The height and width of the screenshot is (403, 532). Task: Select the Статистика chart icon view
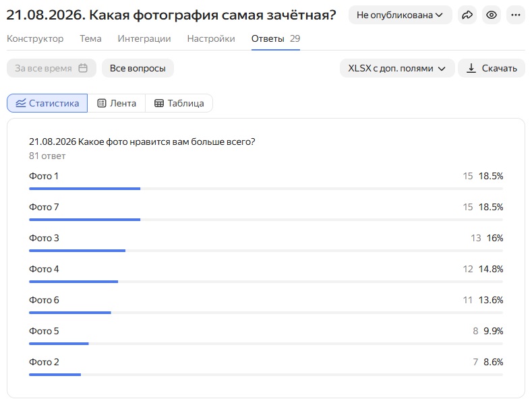click(20, 103)
